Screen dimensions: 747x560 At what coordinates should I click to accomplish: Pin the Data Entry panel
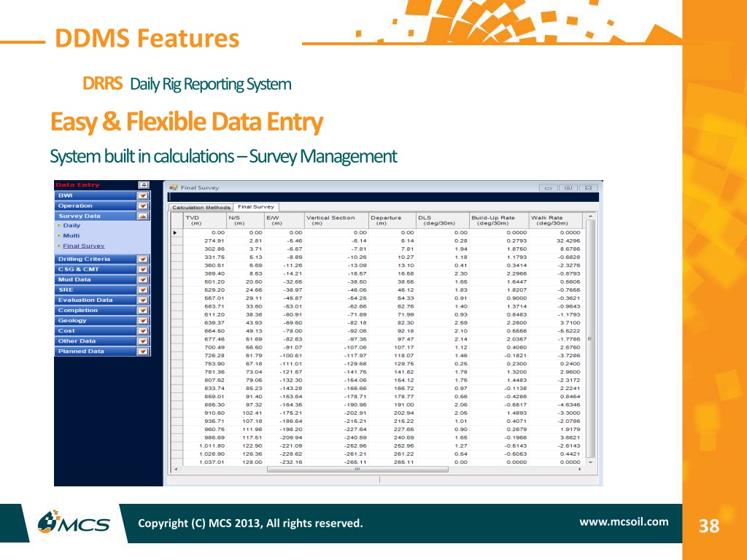point(144,184)
